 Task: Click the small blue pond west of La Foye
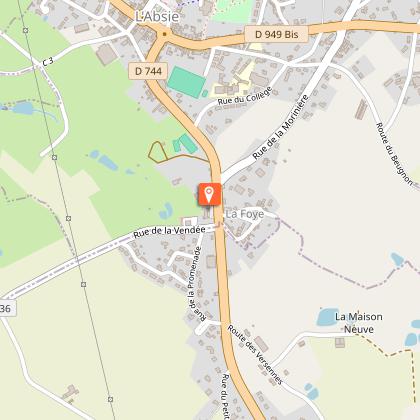click(166, 211)
